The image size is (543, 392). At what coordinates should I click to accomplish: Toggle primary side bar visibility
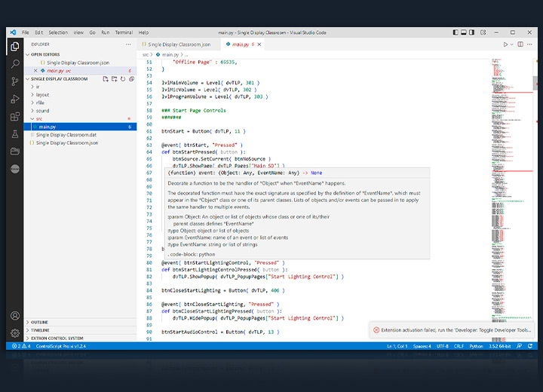coord(456,32)
